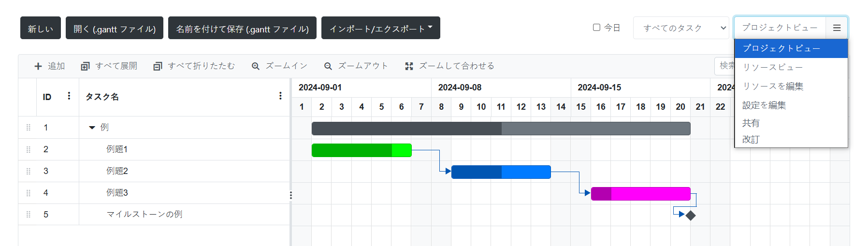
Task: Collapse the 例 parent task
Action: pos(92,128)
